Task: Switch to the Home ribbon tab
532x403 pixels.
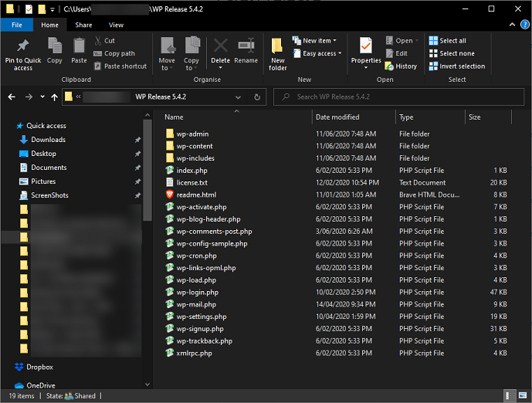Action: tap(49, 25)
